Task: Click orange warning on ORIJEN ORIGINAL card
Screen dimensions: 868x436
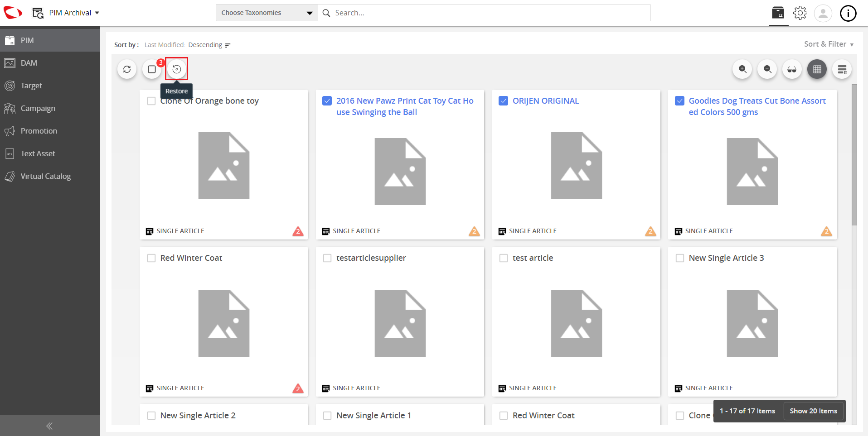Action: [x=650, y=231]
